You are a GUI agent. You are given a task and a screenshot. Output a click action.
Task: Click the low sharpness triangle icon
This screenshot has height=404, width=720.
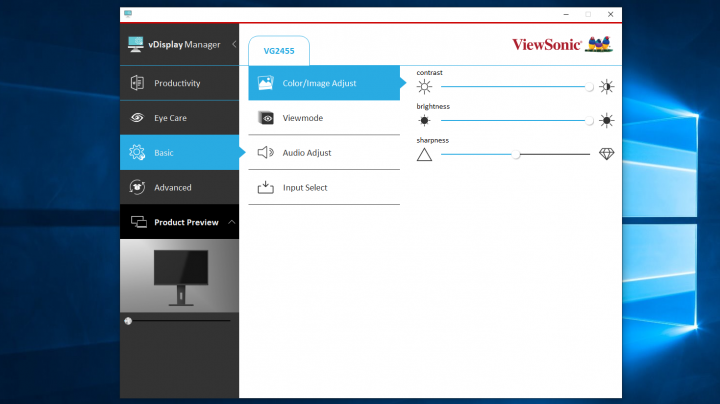tap(424, 155)
